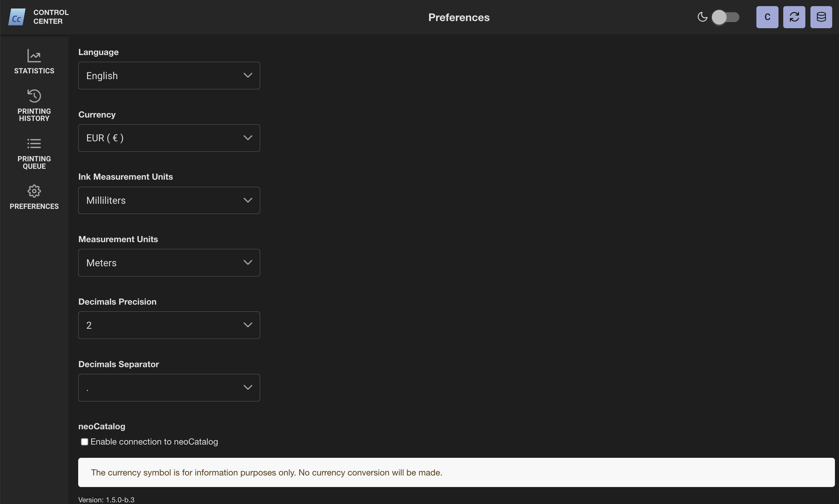This screenshot has height=504, width=839.
Task: Open Decimals Separator selection field
Action: pyautogui.click(x=169, y=388)
